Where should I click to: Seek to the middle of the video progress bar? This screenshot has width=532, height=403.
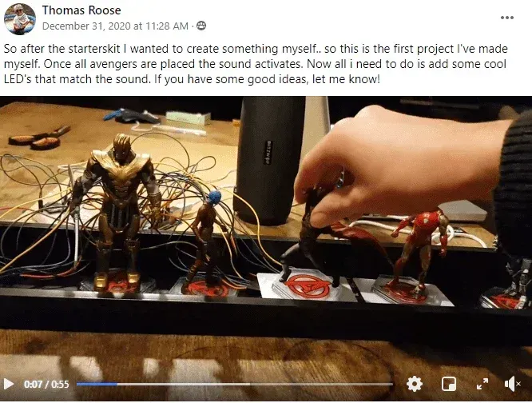(x=235, y=384)
